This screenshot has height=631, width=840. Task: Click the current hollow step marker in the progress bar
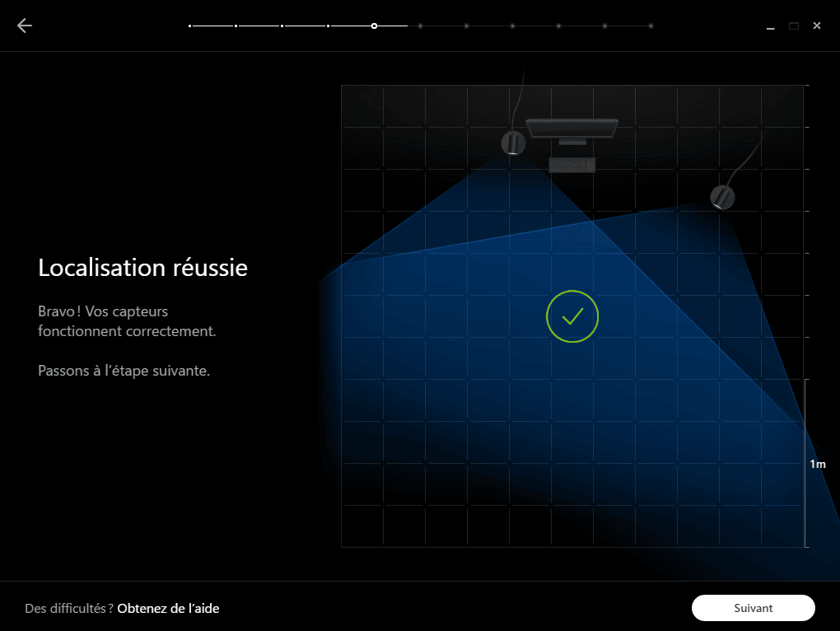pyautogui.click(x=375, y=26)
